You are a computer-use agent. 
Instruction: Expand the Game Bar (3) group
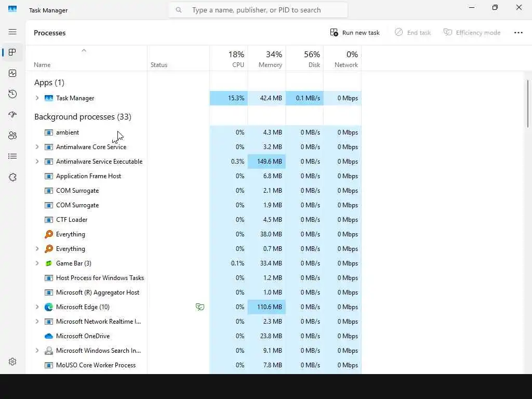pyautogui.click(x=37, y=263)
